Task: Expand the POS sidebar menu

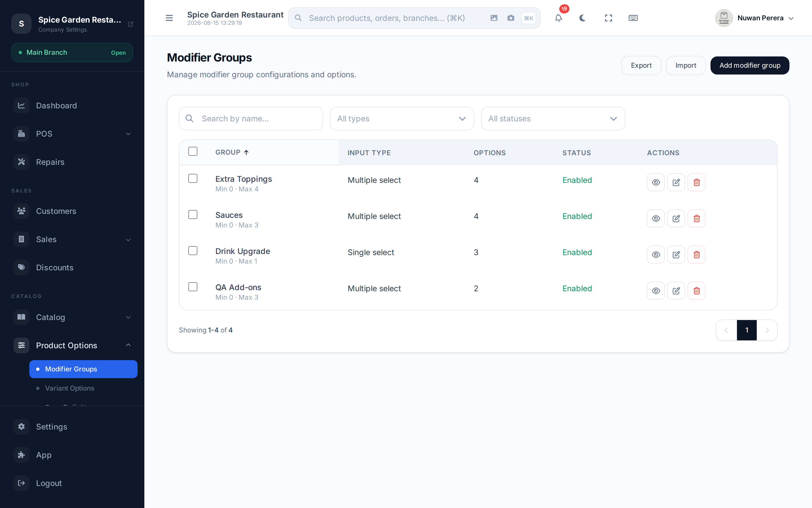Action: click(72, 134)
